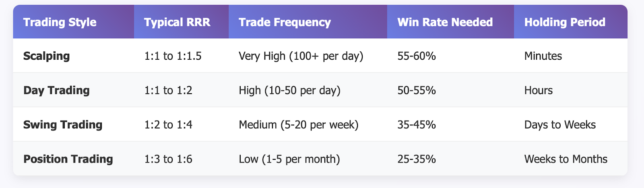Click the Typical RRR column header
Image resolution: width=644 pixels, height=188 pixels.
click(x=177, y=22)
